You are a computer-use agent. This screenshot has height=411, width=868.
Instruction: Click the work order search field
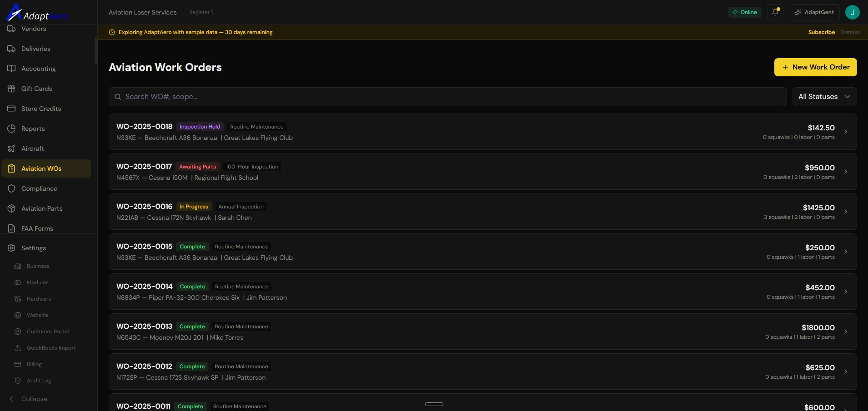pos(447,96)
